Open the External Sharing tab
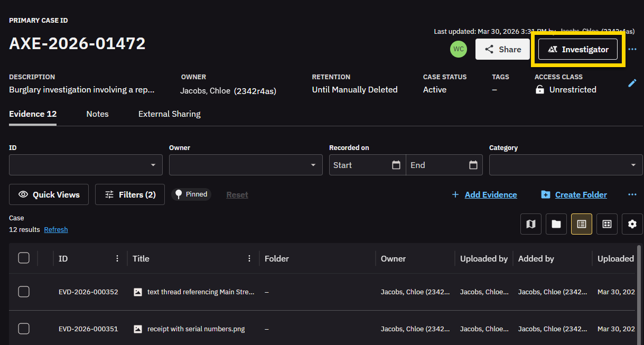The height and width of the screenshot is (345, 644). click(169, 114)
